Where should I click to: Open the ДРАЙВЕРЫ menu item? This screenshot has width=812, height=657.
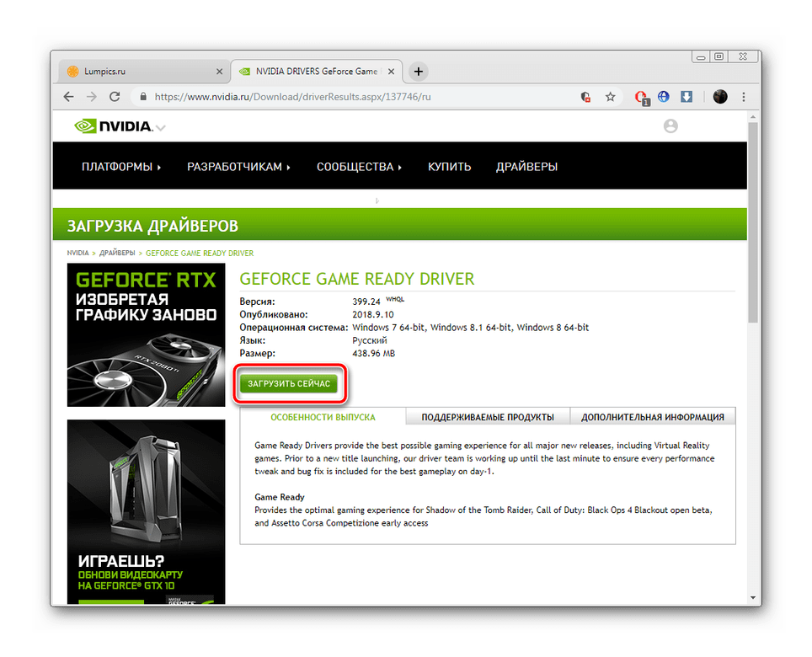click(526, 167)
